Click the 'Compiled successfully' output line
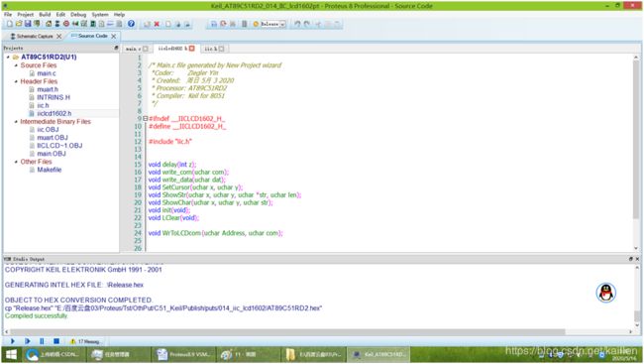This screenshot has width=644, height=364. click(36, 315)
